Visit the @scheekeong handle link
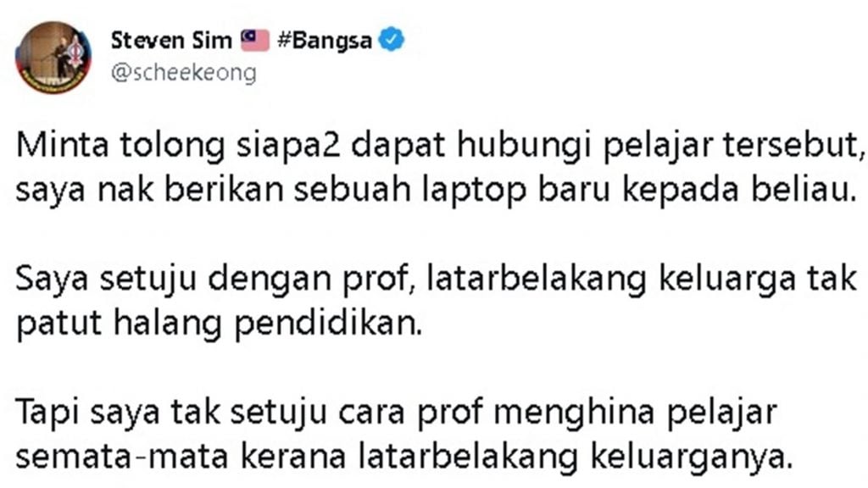868x488 pixels. coord(184,73)
